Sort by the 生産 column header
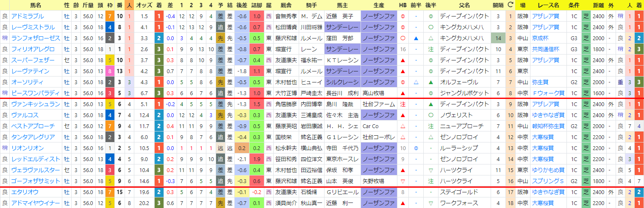This screenshot has height=208, width=644. 378,5
